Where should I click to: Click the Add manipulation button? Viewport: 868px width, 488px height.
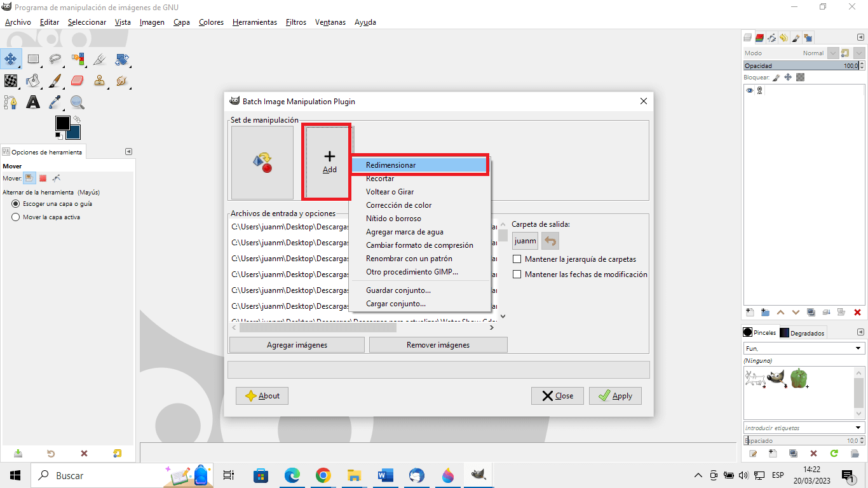tap(329, 162)
